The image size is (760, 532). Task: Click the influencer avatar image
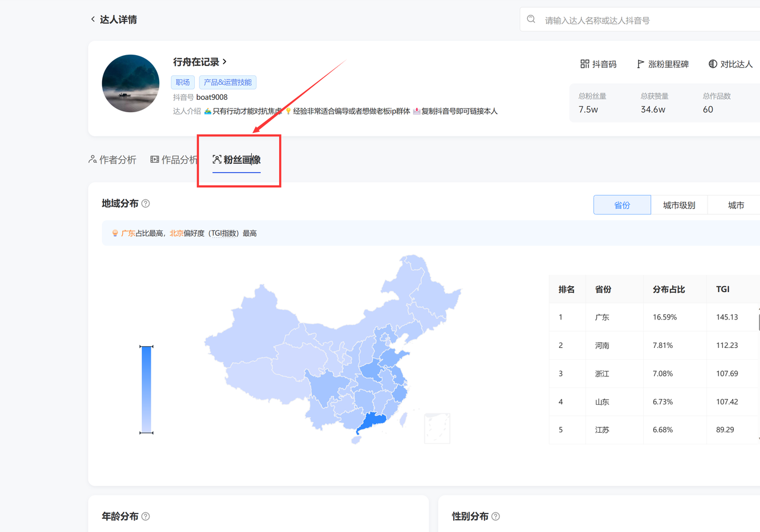131,83
